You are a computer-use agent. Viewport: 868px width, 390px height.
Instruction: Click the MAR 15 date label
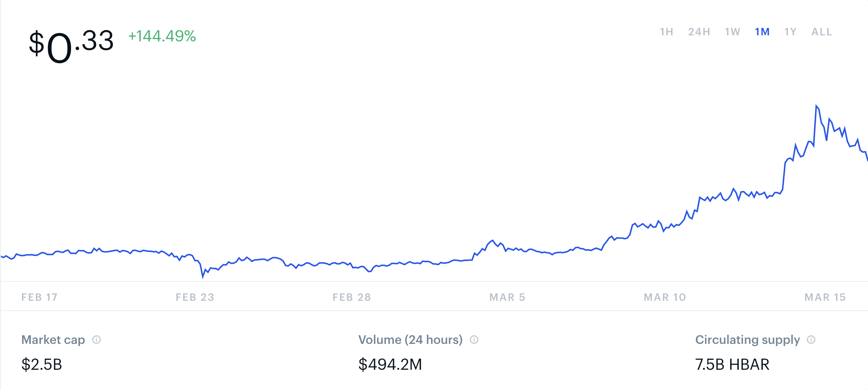[825, 297]
